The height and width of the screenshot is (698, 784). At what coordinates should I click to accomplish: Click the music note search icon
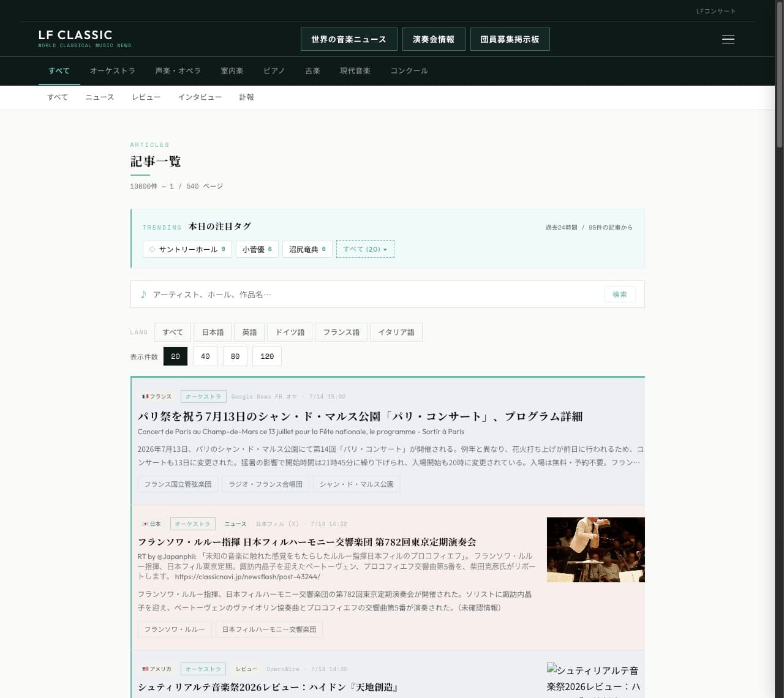point(143,295)
